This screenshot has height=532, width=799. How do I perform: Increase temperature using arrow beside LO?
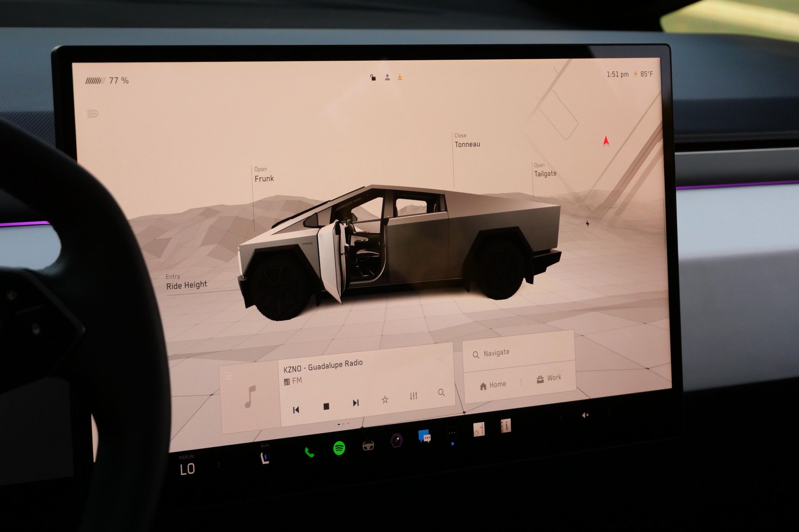coord(219,464)
